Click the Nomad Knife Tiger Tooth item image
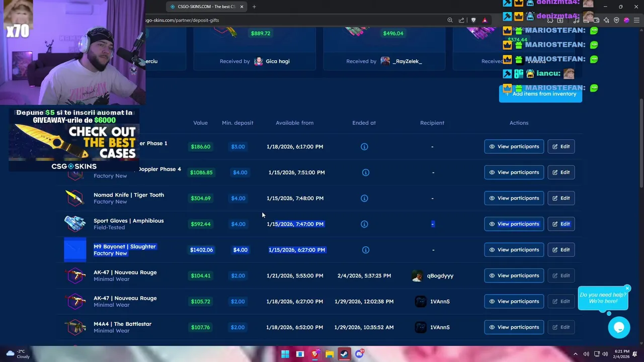Screen dimensions: 644x362 pyautogui.click(x=75, y=198)
